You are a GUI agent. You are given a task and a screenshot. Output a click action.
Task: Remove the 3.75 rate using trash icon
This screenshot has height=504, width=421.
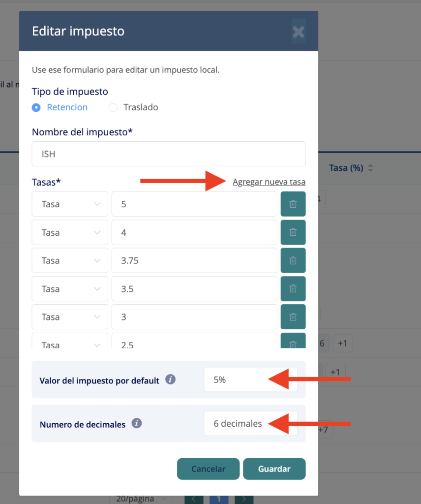coord(293,260)
